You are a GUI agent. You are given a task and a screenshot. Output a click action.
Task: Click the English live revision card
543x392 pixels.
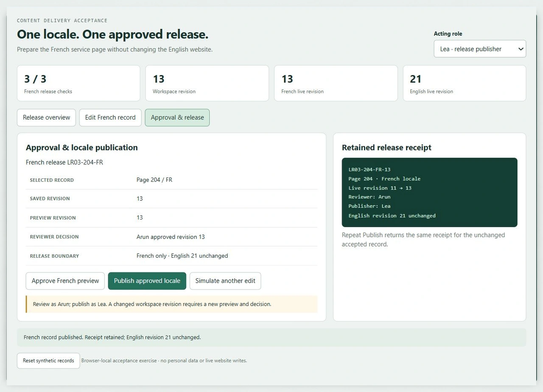click(465, 83)
